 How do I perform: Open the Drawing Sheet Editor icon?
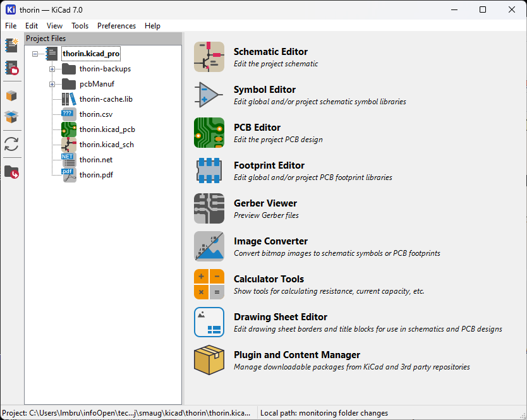point(209,322)
